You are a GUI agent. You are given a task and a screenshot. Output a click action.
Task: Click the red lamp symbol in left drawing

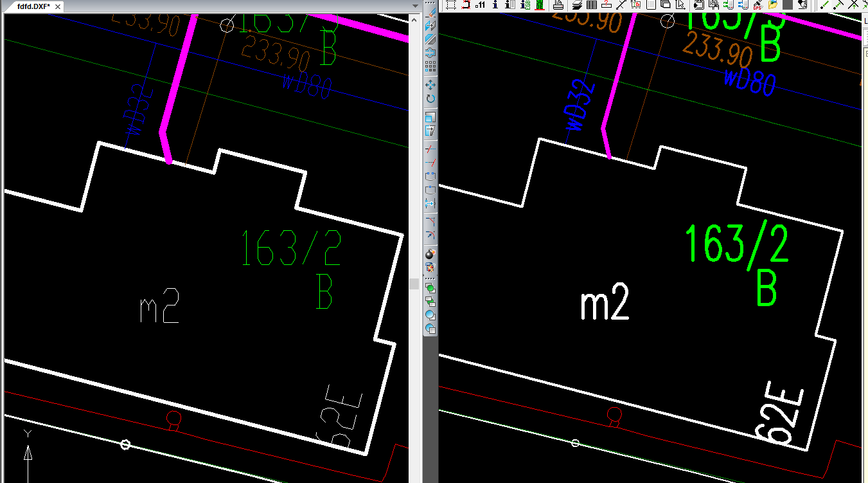[x=173, y=420]
